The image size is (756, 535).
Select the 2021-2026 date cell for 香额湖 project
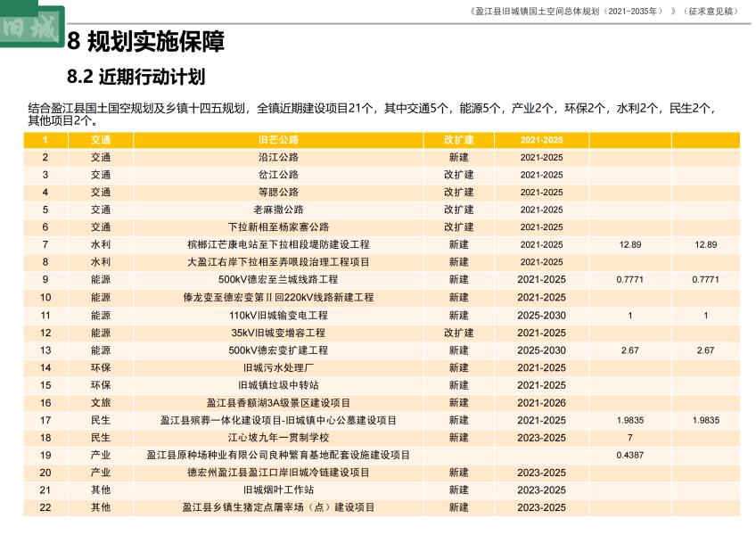click(542, 402)
